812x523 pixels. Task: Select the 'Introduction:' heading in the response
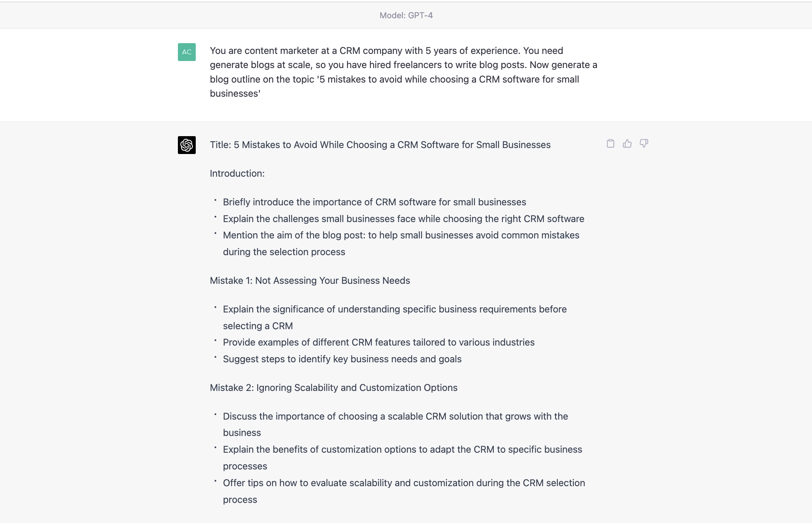[237, 173]
